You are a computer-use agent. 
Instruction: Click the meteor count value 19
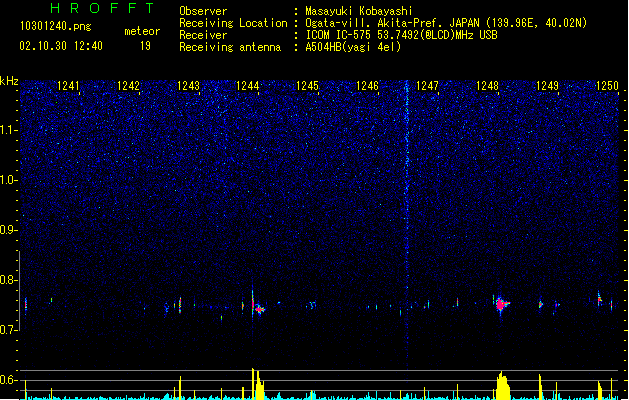(145, 46)
